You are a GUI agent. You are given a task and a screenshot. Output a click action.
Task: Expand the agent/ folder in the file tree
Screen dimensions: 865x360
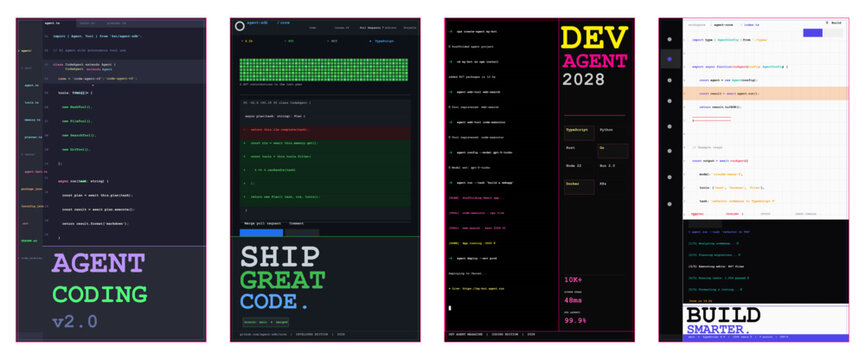(25, 51)
